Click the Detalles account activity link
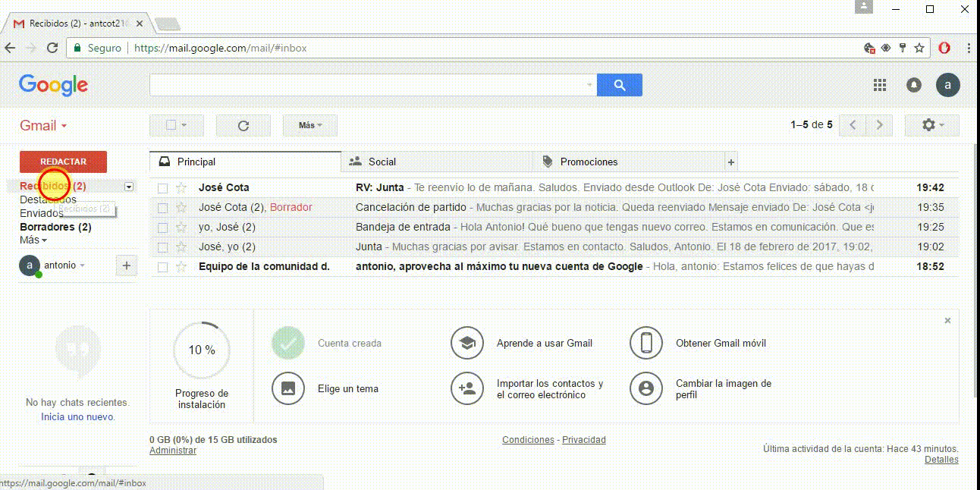This screenshot has height=490, width=980. [941, 460]
